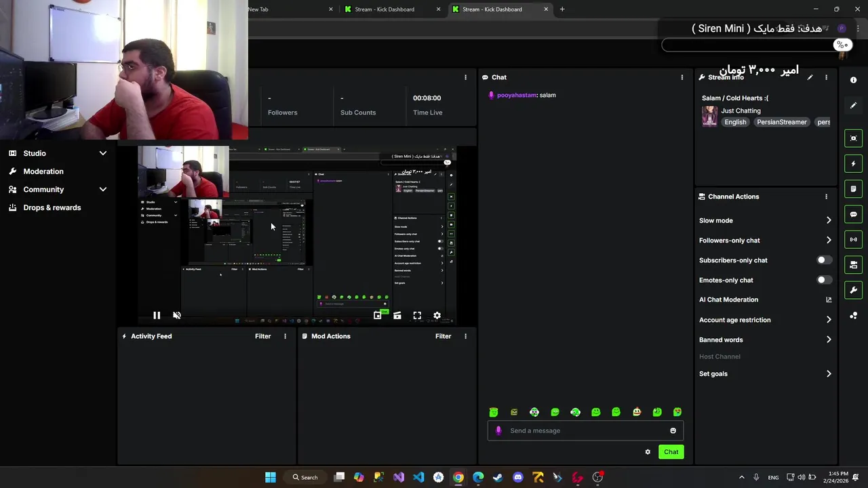This screenshot has width=868, height=488.
Task: Open a new browser tab with plus button
Action: click(x=562, y=9)
